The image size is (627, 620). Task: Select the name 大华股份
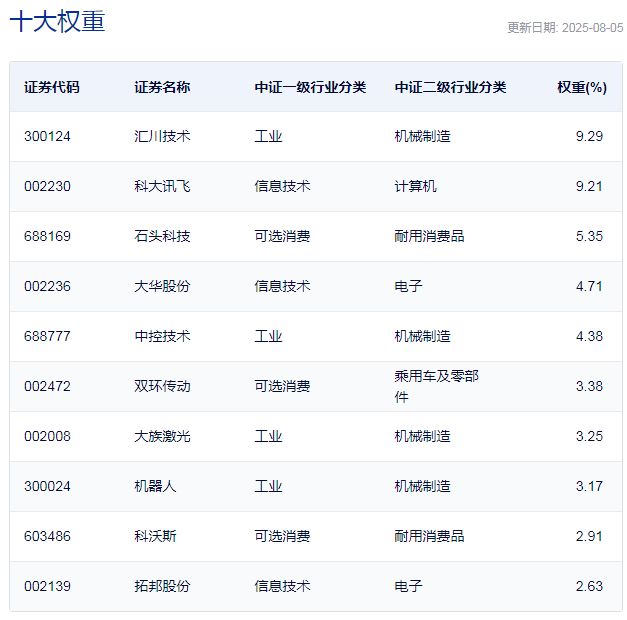click(x=162, y=286)
